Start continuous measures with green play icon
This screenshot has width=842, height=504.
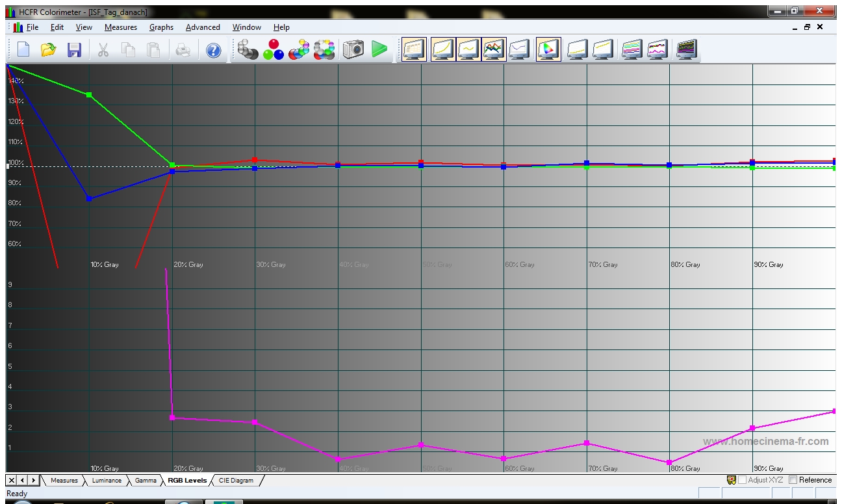point(379,49)
